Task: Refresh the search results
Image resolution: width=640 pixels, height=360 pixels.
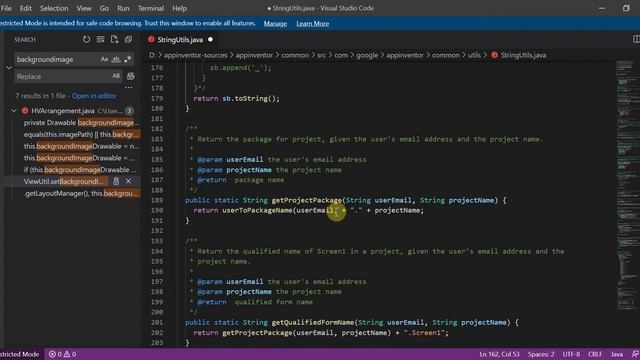Action: tap(86, 40)
